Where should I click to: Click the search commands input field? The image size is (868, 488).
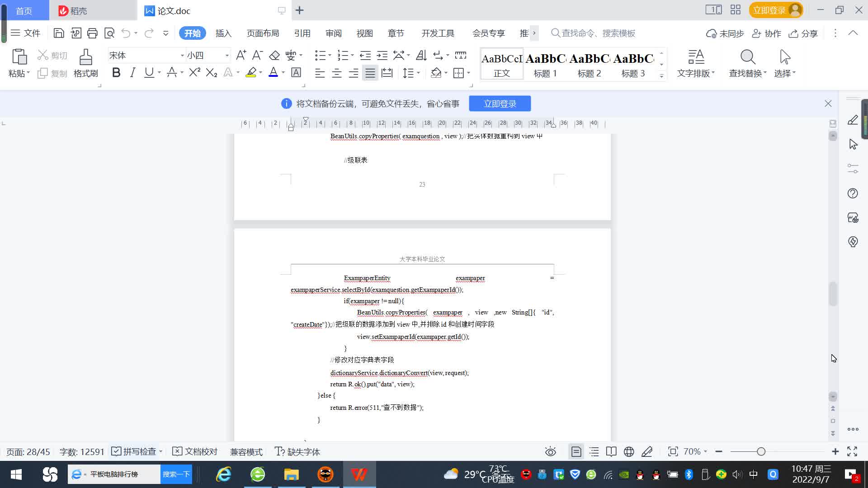(x=593, y=33)
